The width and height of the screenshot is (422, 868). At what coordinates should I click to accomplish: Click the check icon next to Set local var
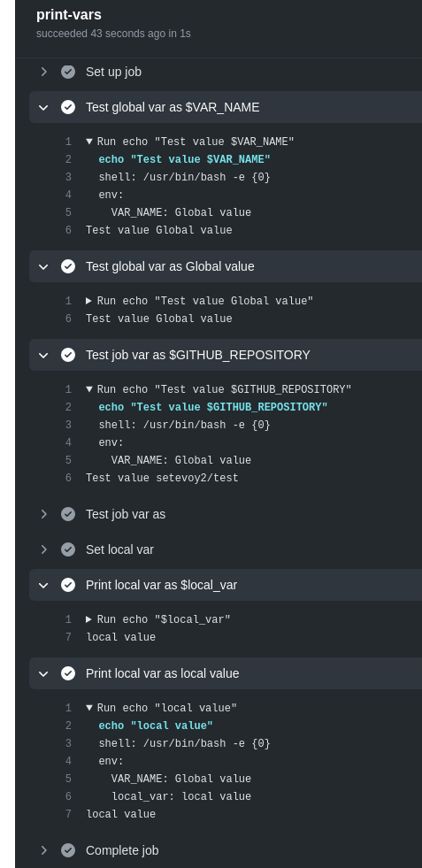(x=68, y=549)
